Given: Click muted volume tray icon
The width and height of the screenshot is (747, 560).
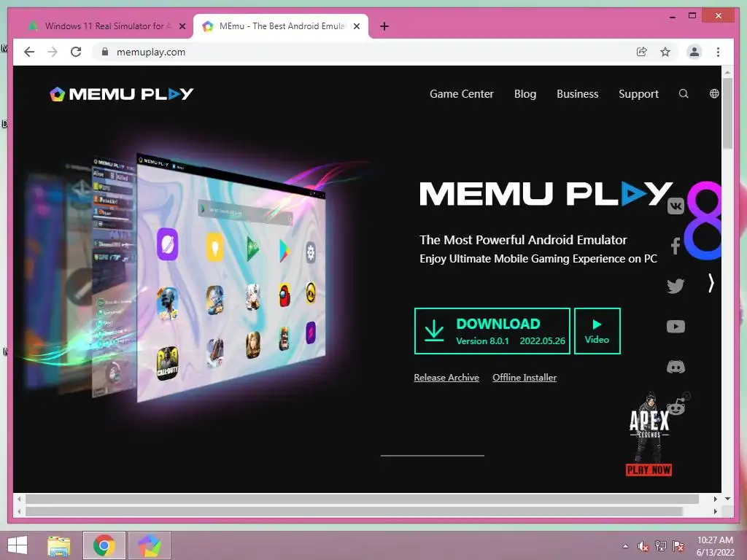Looking at the screenshot, I should coord(643,546).
